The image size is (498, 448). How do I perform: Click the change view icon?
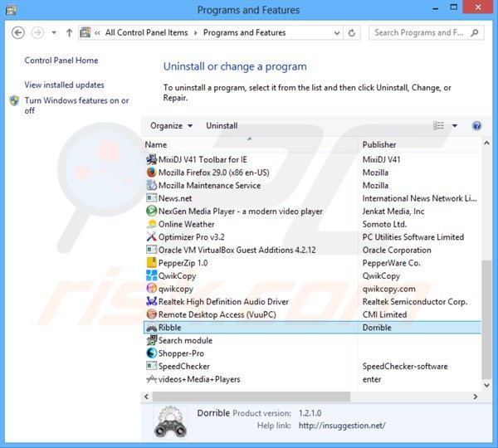click(438, 126)
